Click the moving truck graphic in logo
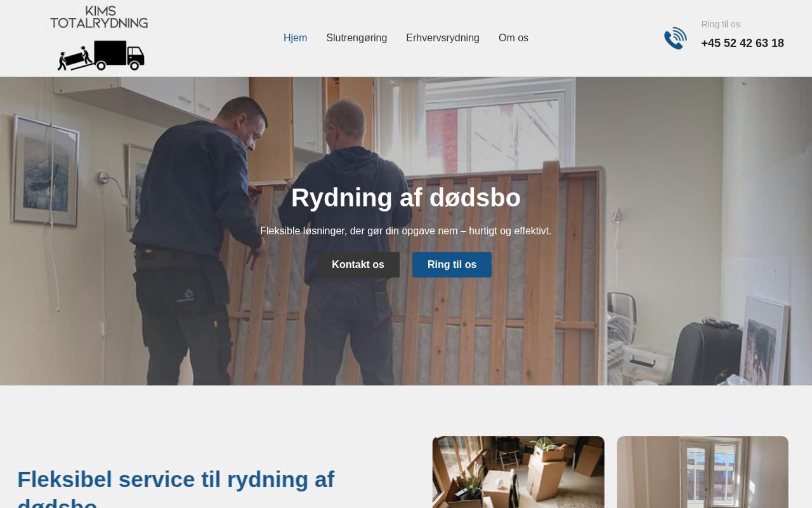The image size is (812, 508). point(101,55)
